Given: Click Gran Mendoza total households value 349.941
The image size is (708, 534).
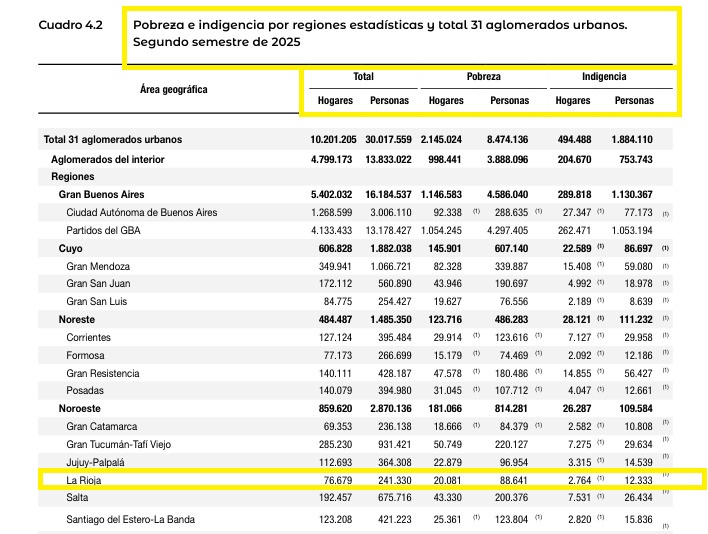Looking at the screenshot, I should click(335, 266).
